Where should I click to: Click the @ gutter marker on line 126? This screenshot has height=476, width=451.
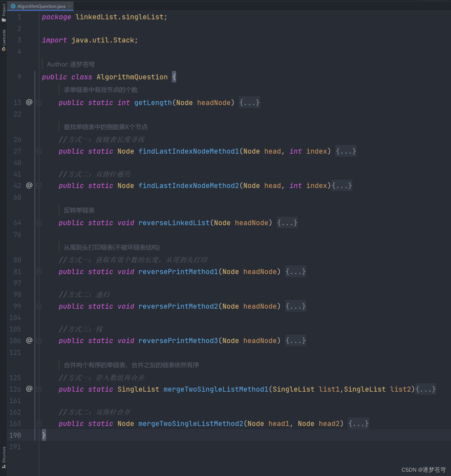click(29, 388)
